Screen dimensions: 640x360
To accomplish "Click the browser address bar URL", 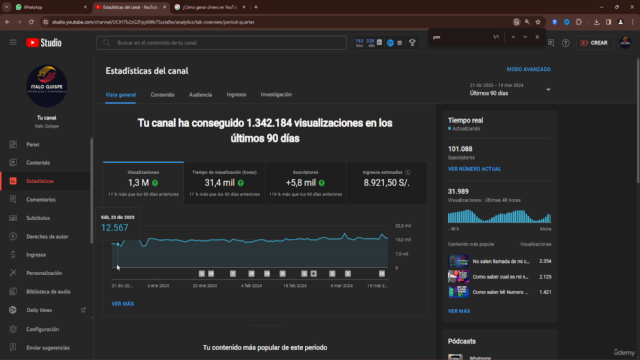I will click(x=153, y=22).
